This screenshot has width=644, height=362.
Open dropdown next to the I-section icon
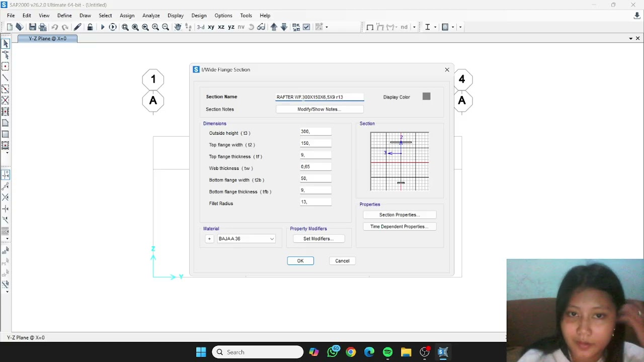coord(435,27)
